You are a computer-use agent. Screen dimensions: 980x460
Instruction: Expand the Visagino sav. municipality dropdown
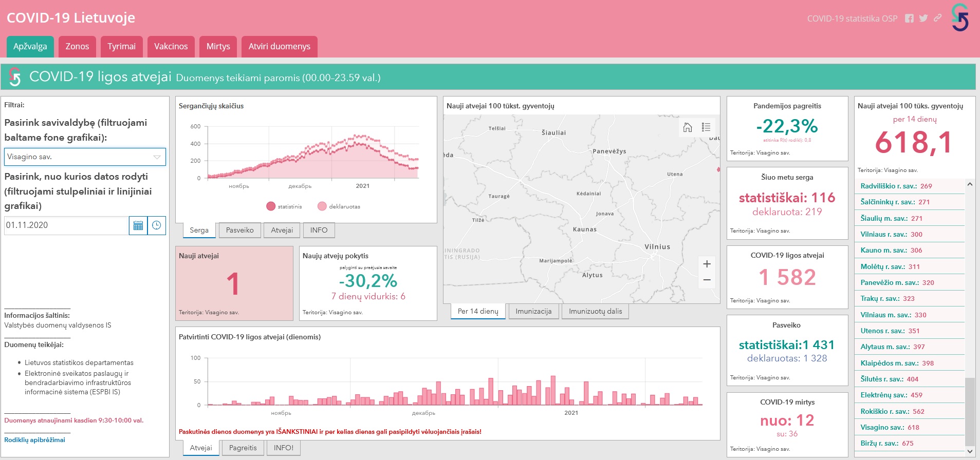point(157,157)
